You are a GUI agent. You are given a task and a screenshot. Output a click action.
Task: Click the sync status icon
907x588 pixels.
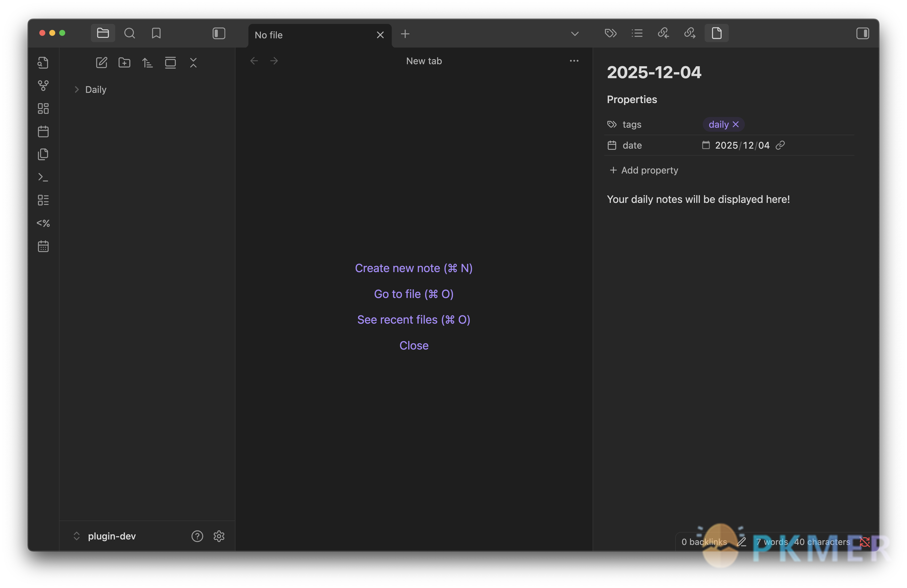pyautogui.click(x=864, y=542)
